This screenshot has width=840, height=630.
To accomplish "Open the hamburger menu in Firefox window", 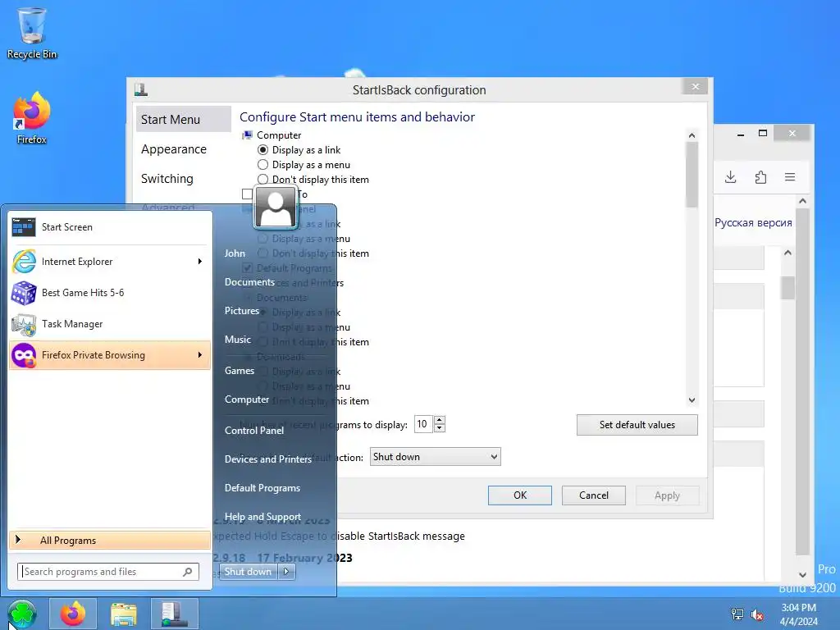I will pos(790,177).
